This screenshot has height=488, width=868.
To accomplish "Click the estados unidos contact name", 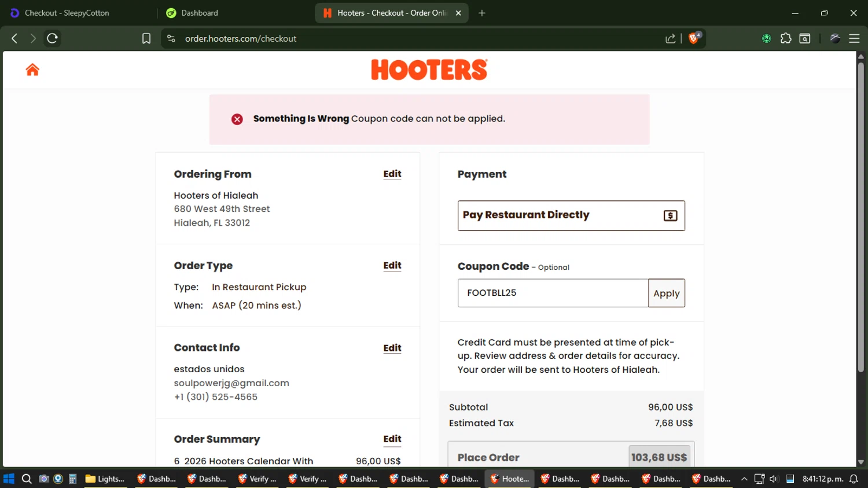I will point(209,369).
